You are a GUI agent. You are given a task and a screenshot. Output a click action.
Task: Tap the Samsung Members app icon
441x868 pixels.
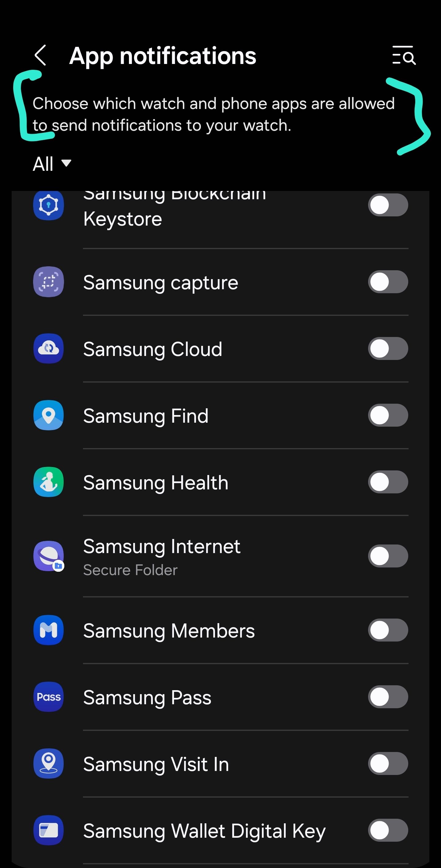coord(49,630)
